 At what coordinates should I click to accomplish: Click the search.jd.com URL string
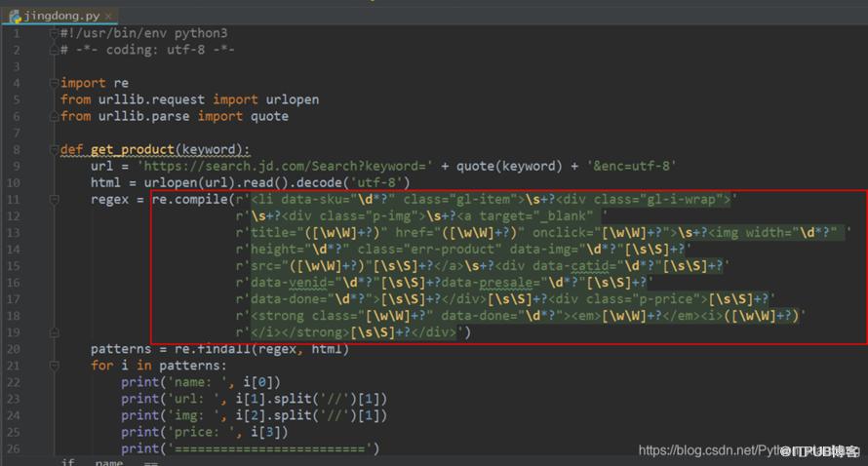tap(285, 166)
